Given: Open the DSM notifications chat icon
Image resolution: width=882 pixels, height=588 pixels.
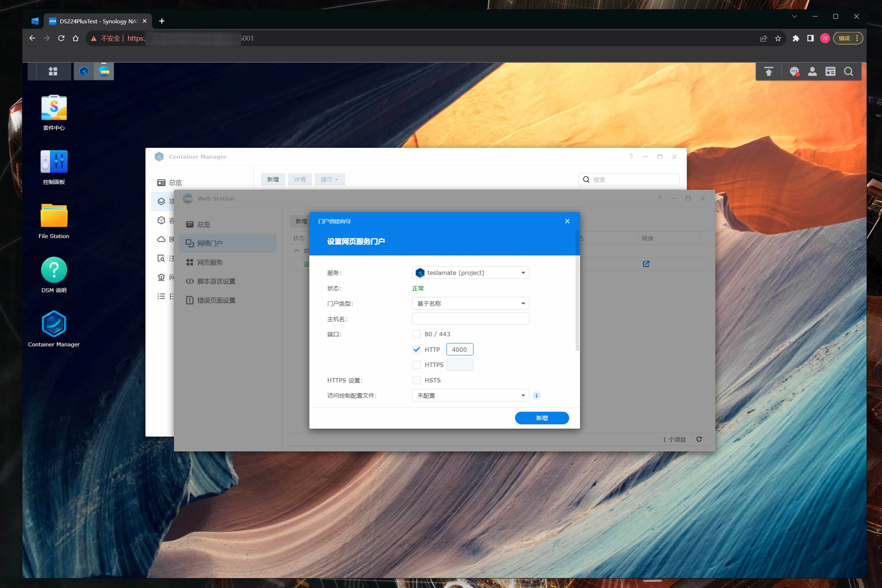Looking at the screenshot, I should click(794, 71).
